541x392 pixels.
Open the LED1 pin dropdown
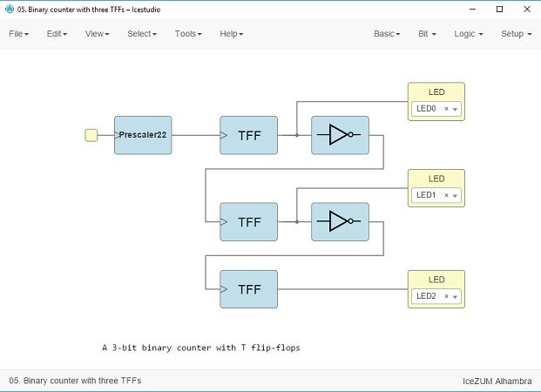tap(455, 195)
